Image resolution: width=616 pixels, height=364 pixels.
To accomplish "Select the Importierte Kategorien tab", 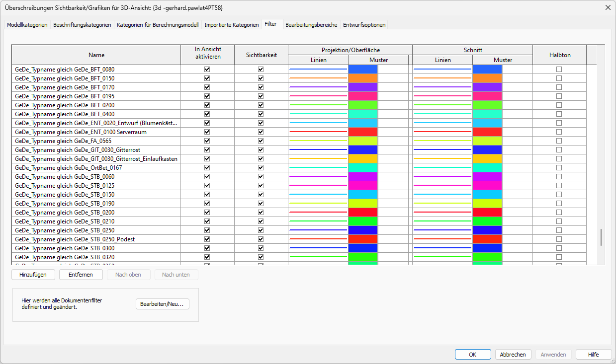I will tap(230, 24).
